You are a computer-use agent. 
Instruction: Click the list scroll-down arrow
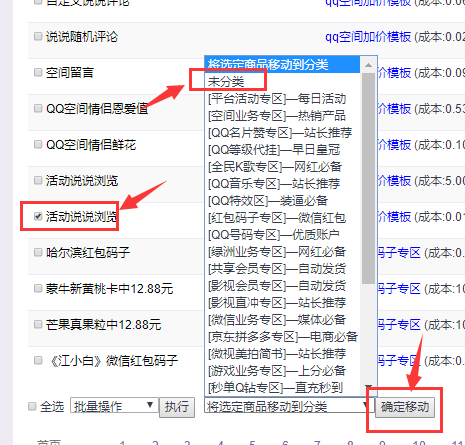point(368,388)
